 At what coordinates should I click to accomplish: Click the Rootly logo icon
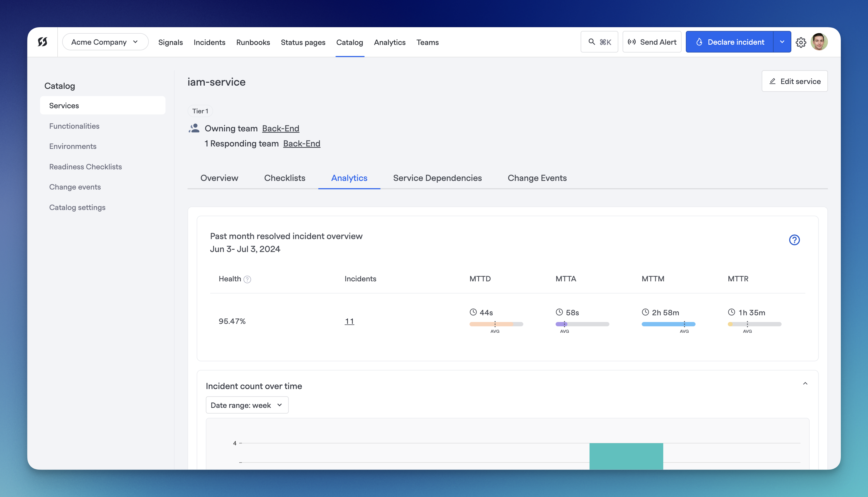pos(42,42)
